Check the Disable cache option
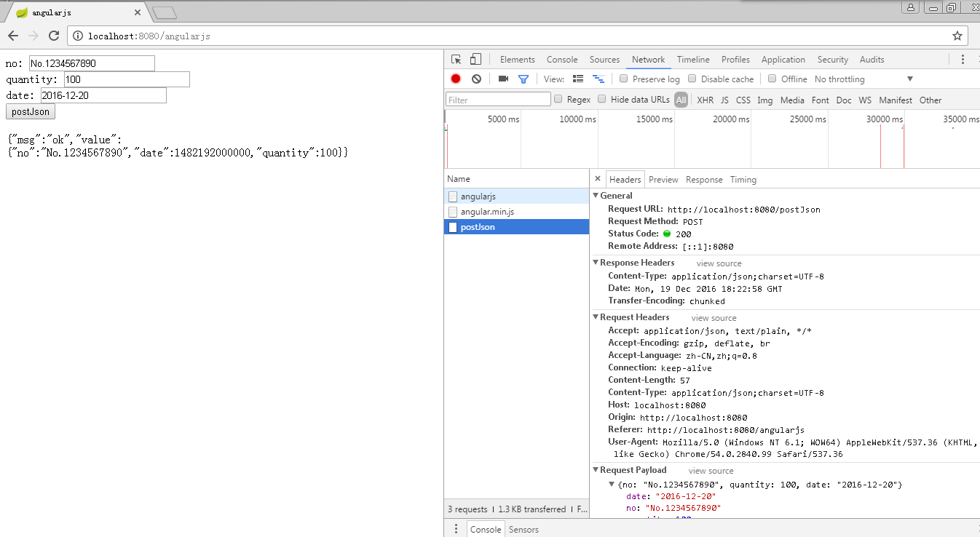This screenshot has width=980, height=537. (x=692, y=79)
